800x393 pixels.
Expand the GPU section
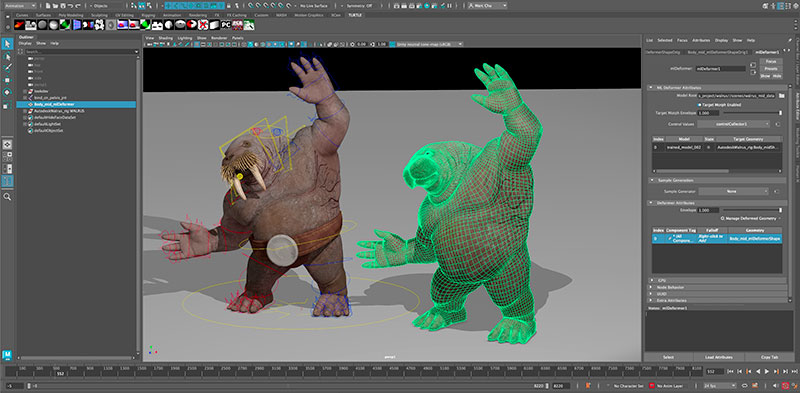pyautogui.click(x=652, y=281)
